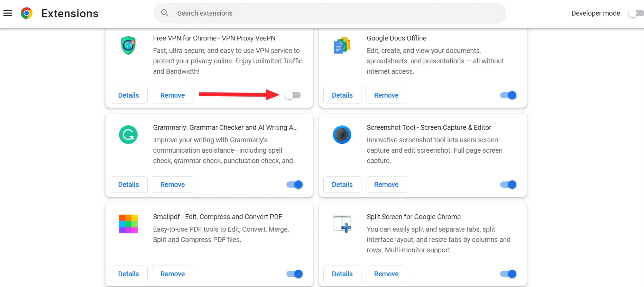Focus the Search extensions field
The image size is (644, 287).
pyautogui.click(x=330, y=13)
